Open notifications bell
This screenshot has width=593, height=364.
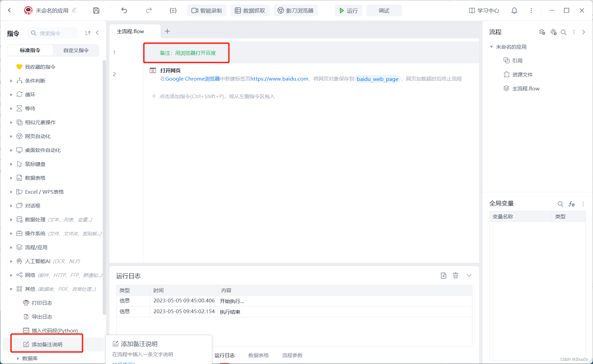pyautogui.click(x=514, y=10)
